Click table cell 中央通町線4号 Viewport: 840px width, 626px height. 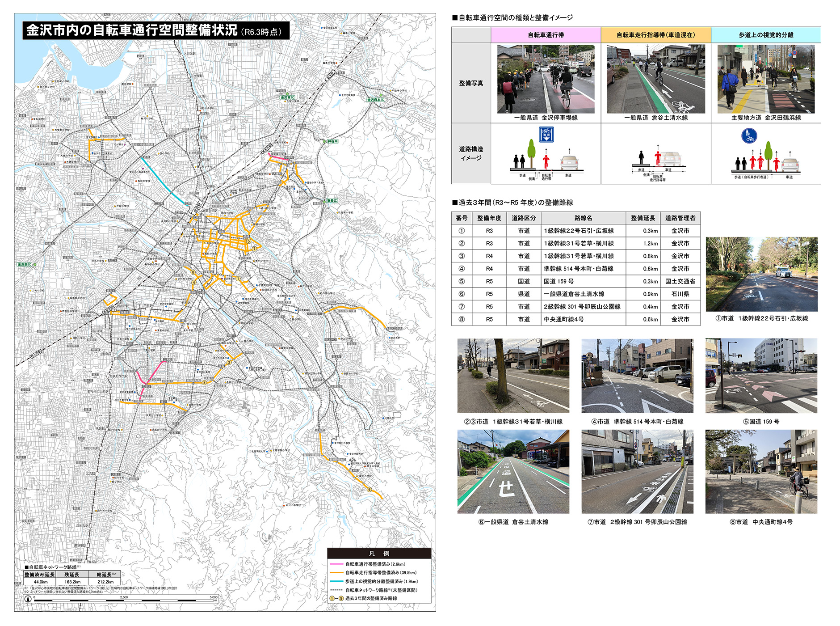[x=583, y=319]
